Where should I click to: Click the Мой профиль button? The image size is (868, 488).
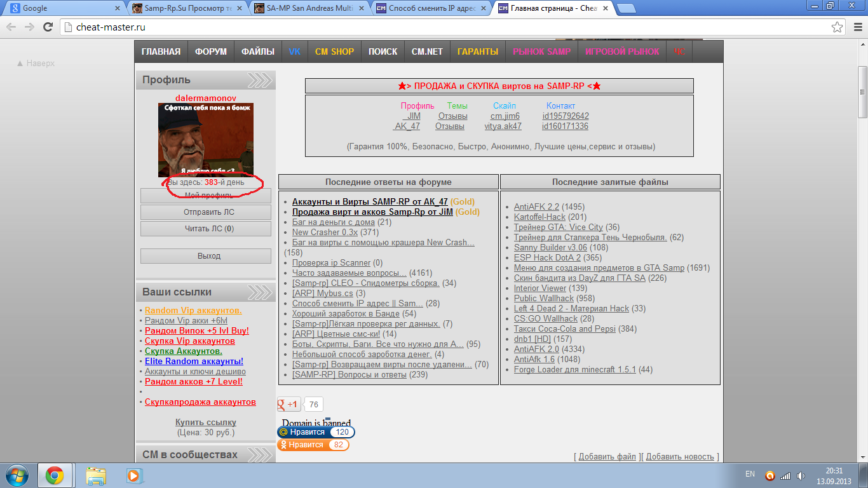(x=206, y=196)
